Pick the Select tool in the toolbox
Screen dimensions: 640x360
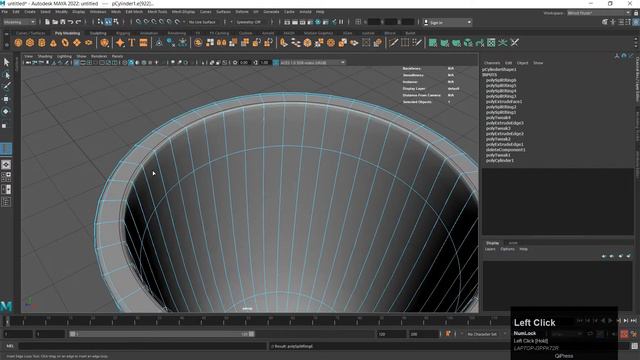click(6, 62)
